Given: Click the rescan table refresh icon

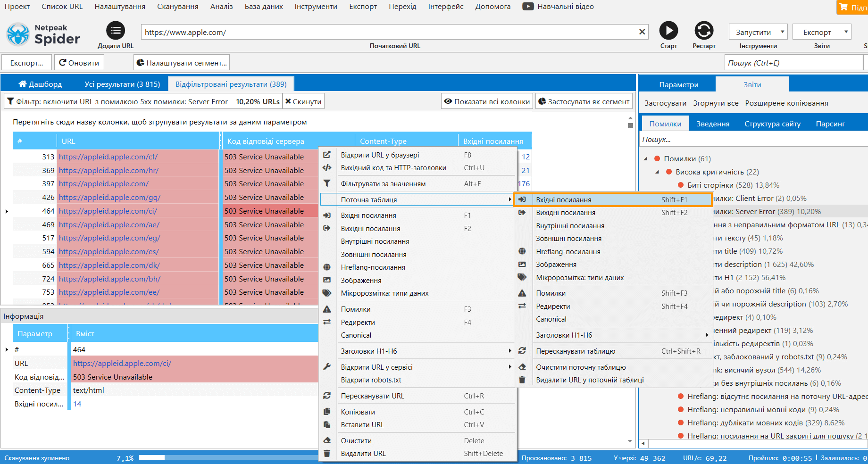Looking at the screenshot, I should coord(522,351).
